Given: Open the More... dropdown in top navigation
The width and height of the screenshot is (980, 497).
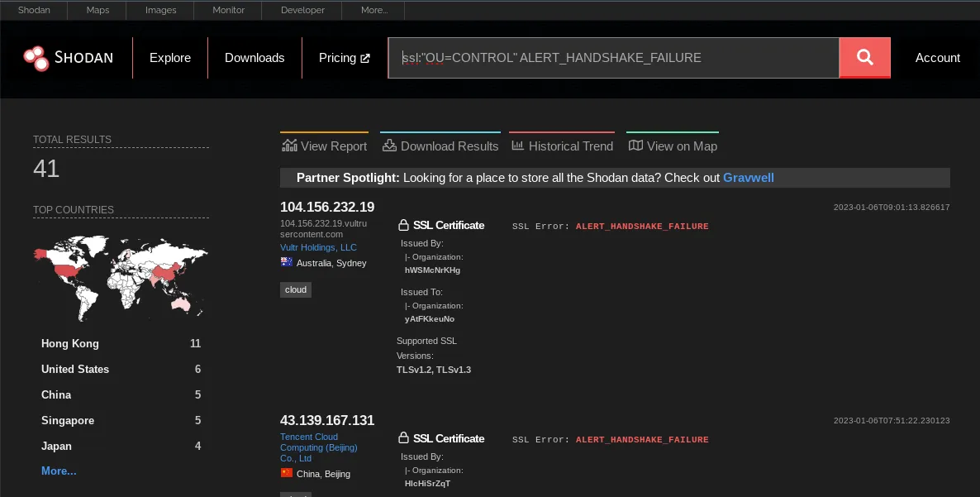Looking at the screenshot, I should [x=373, y=10].
